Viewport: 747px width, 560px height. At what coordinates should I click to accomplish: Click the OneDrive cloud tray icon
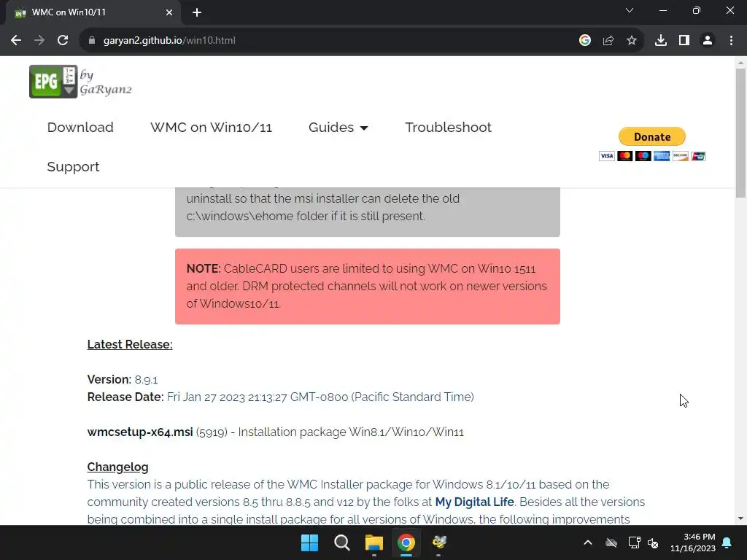tap(611, 542)
